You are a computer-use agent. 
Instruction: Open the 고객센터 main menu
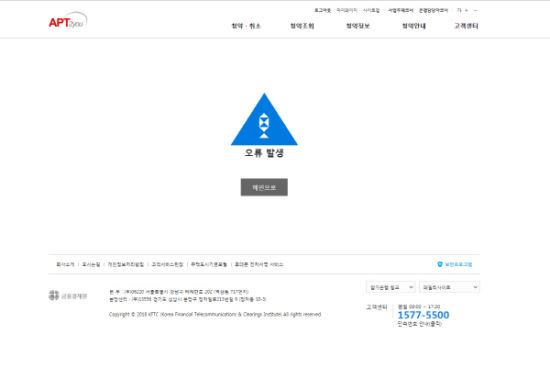[466, 26]
